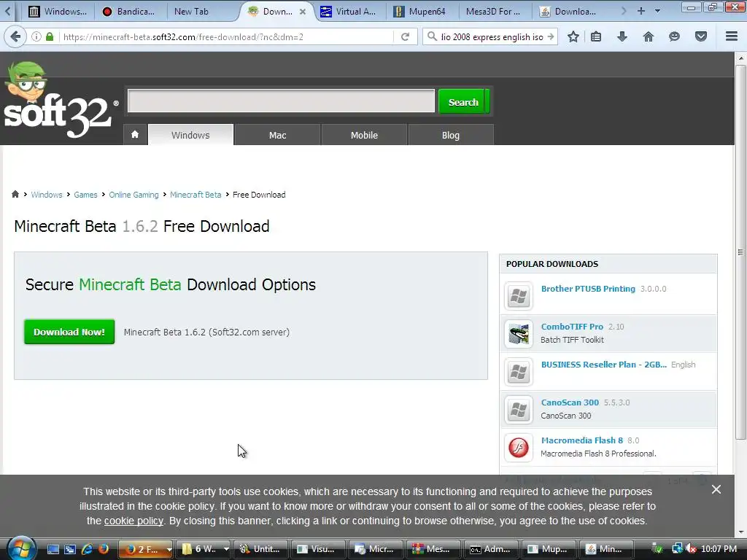747x560 pixels.
Task: Switch to the Downloa... Java tab
Action: coord(568,12)
